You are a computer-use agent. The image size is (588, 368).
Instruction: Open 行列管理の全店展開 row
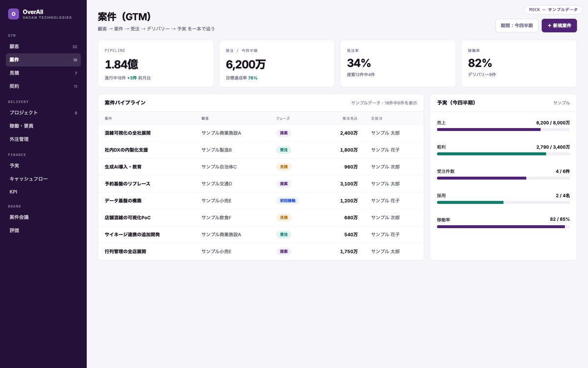point(261,252)
